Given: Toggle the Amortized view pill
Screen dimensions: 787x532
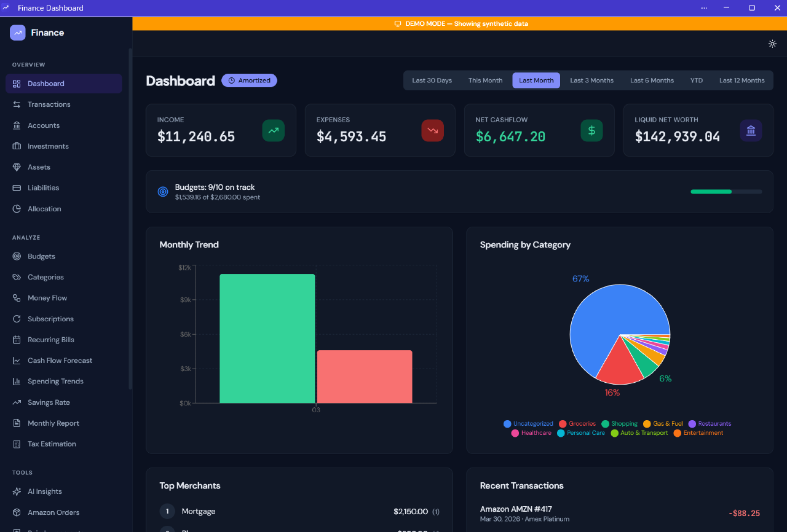Looking at the screenshot, I should [x=249, y=80].
